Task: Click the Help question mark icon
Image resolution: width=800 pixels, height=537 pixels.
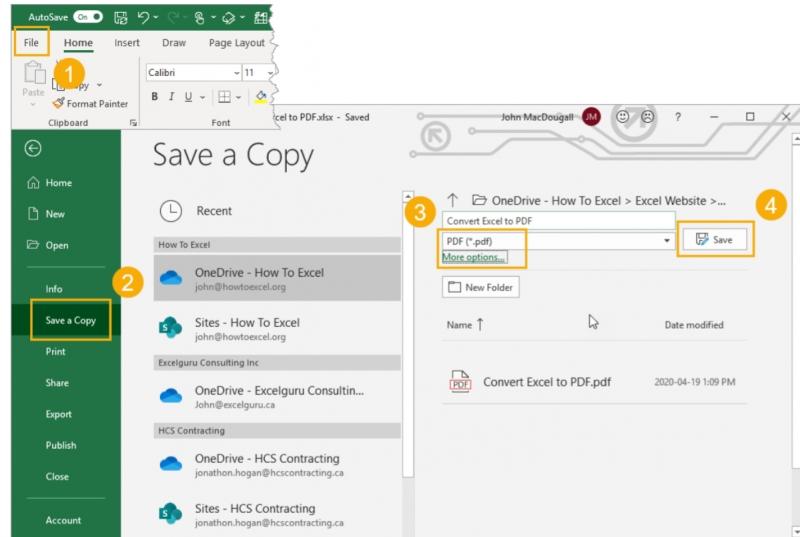Action: coord(678,117)
